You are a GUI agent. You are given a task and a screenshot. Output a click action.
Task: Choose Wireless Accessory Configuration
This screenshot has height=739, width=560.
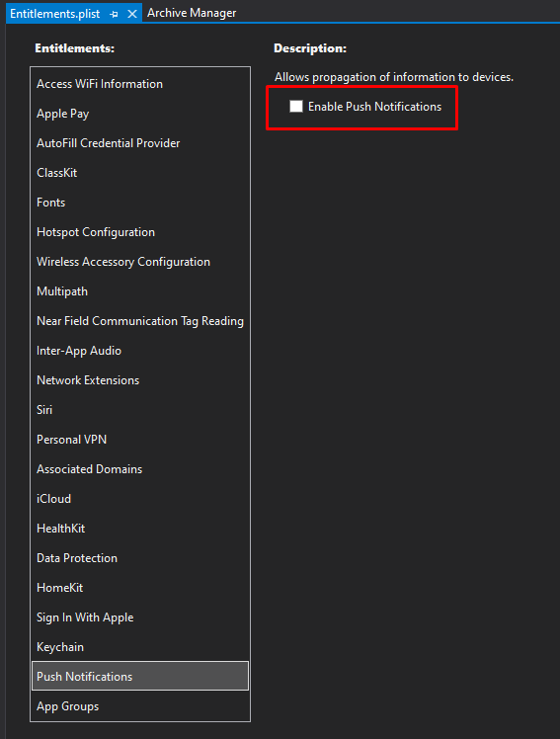pos(140,262)
